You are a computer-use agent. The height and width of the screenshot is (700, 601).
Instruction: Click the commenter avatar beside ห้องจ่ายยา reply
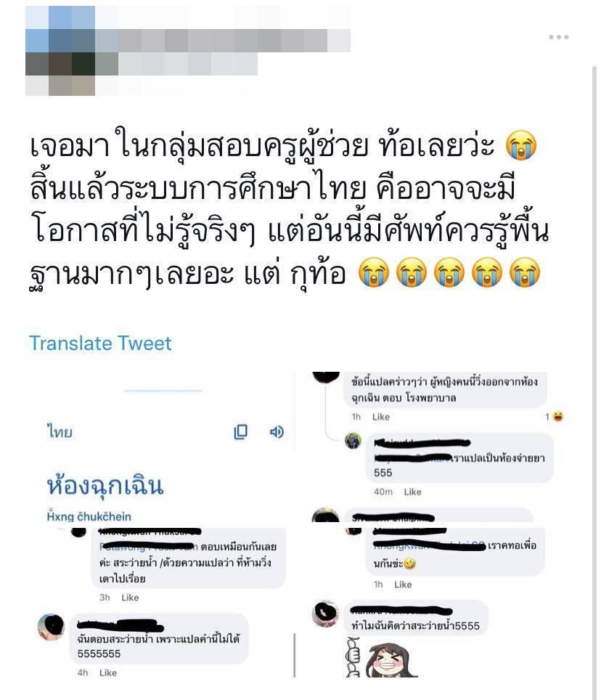353,441
